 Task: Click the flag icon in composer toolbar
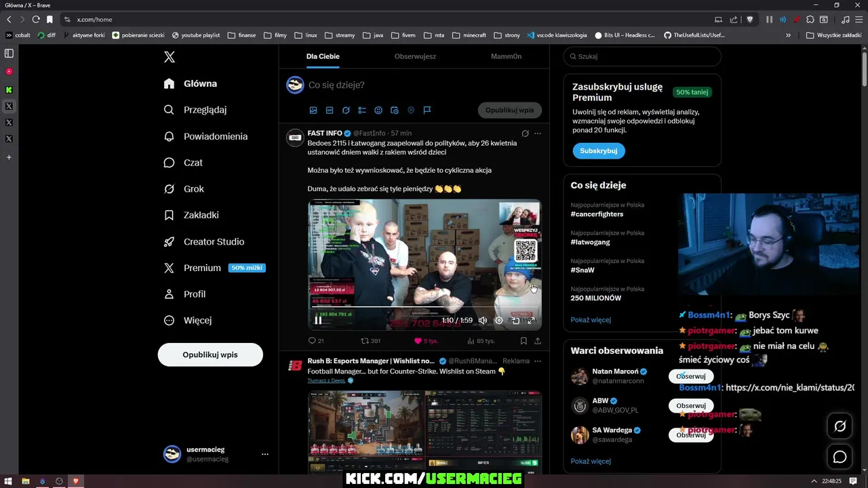tap(427, 110)
